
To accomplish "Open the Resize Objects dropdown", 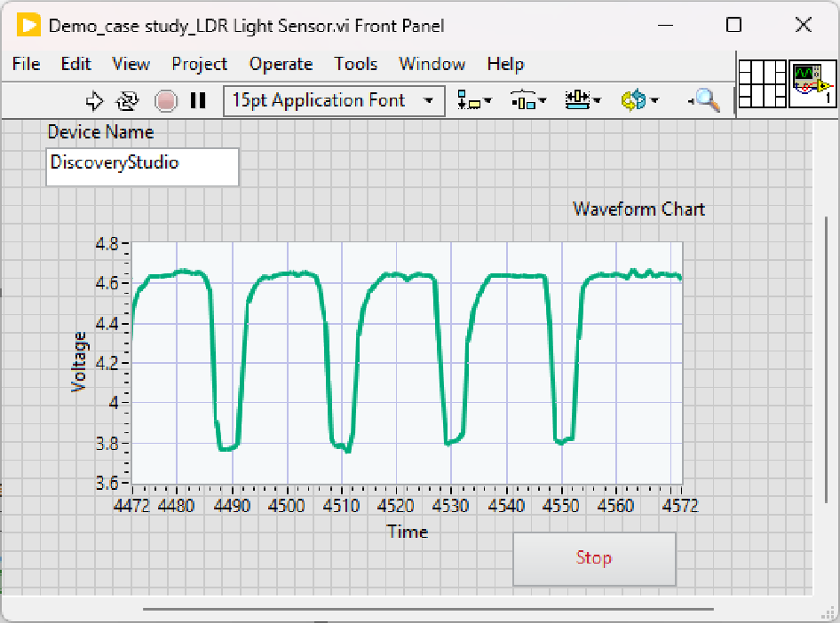I will [x=582, y=100].
